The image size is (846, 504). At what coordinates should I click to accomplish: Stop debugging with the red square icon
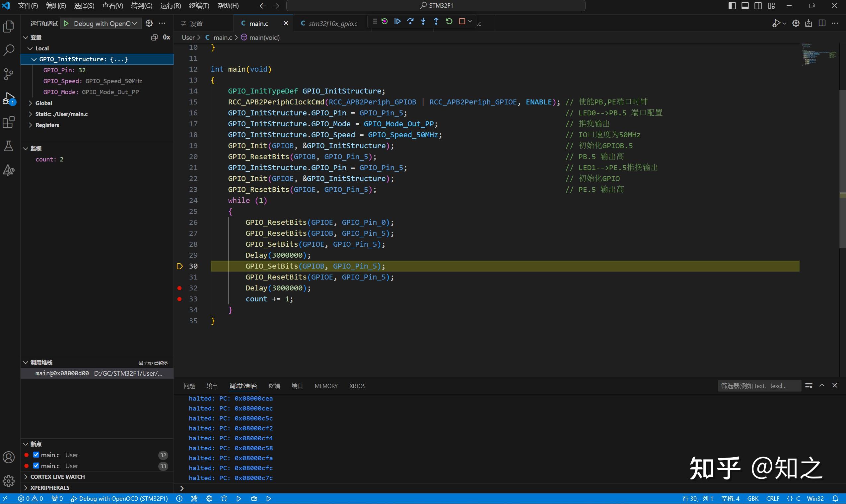[462, 21]
